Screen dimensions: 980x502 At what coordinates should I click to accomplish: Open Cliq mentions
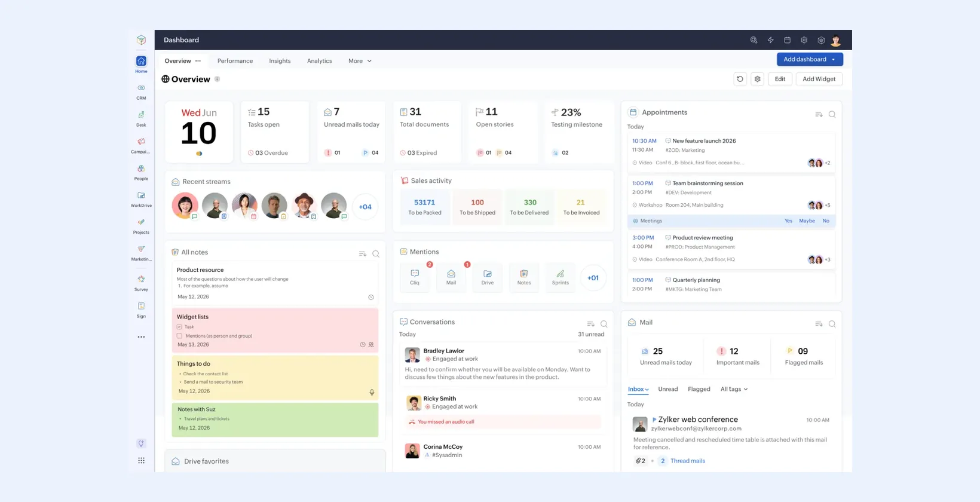tap(415, 277)
